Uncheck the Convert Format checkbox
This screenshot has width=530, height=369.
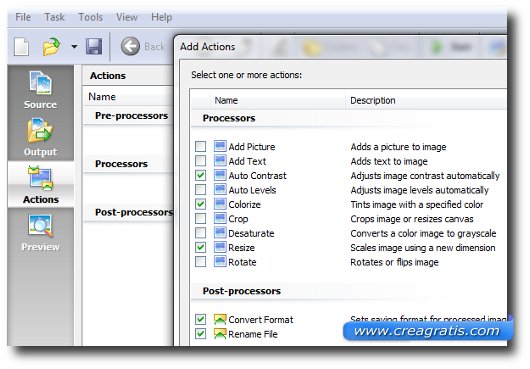[x=200, y=319]
